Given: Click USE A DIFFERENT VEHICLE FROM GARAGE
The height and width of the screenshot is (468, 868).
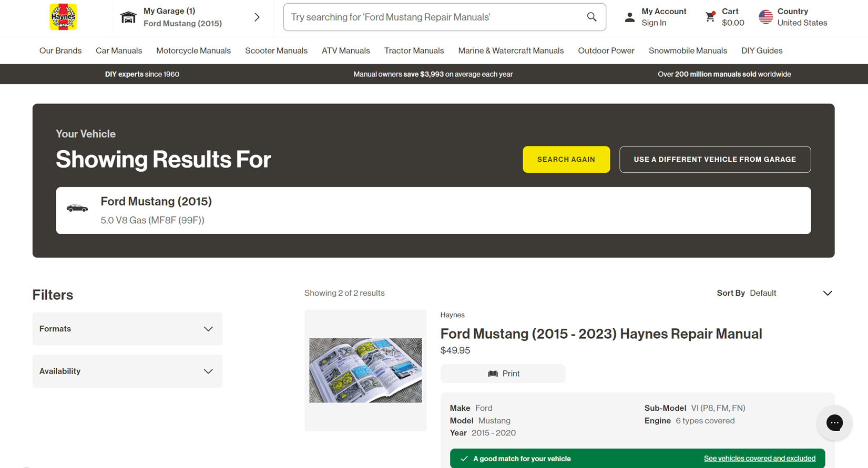Looking at the screenshot, I should [x=715, y=160].
